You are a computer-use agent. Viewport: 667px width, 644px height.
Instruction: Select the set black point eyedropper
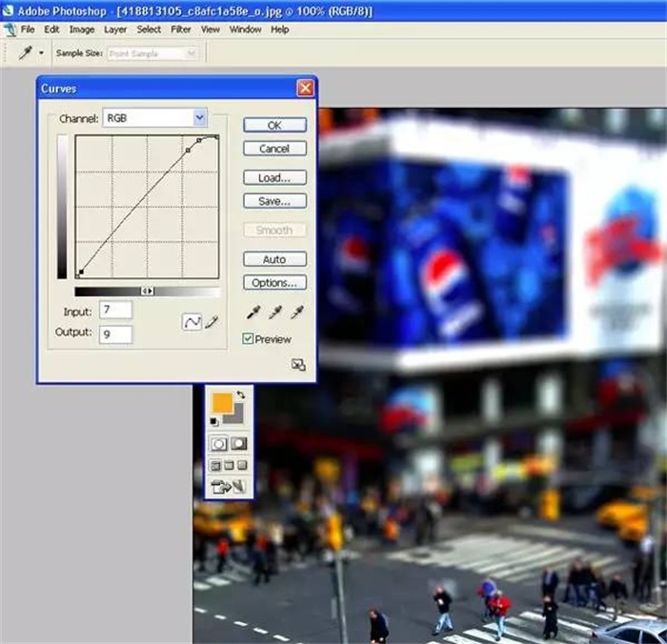tap(253, 312)
